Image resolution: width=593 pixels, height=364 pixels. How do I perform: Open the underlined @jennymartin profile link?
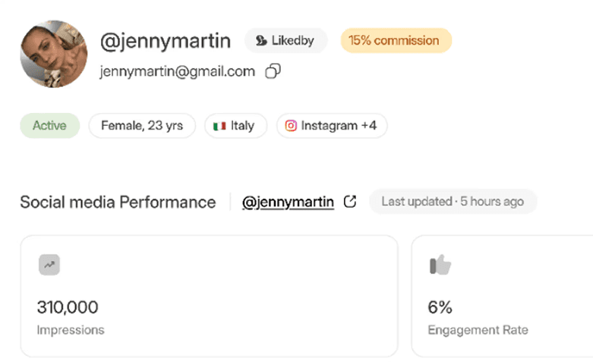(x=288, y=202)
